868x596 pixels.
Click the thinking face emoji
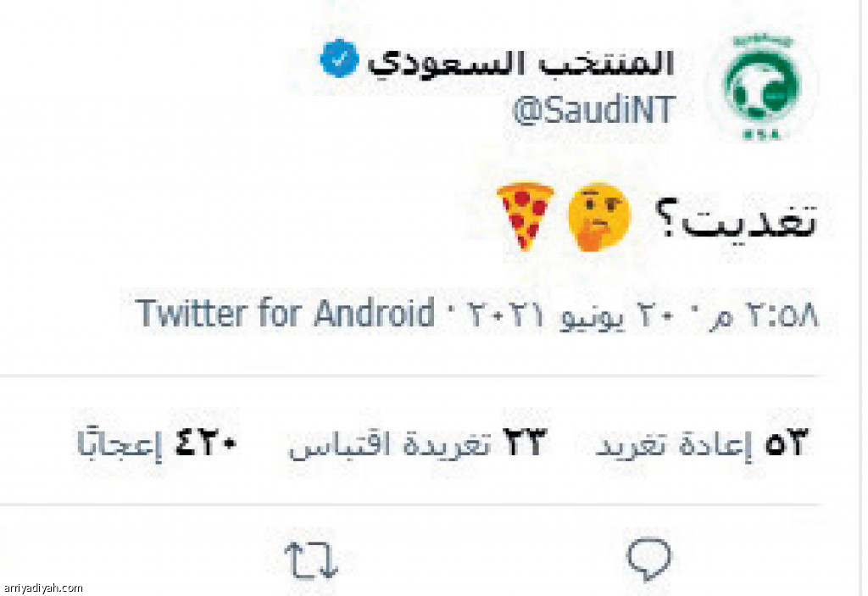pyautogui.click(x=599, y=216)
